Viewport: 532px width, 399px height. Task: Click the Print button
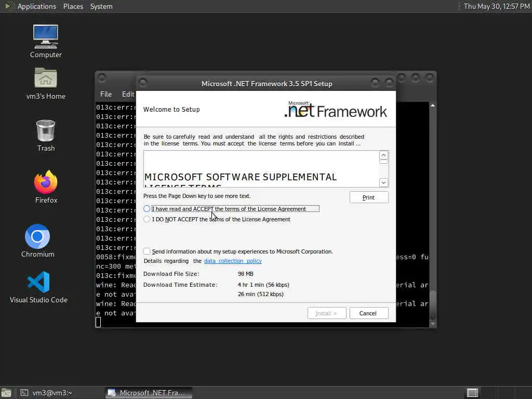coord(369,197)
